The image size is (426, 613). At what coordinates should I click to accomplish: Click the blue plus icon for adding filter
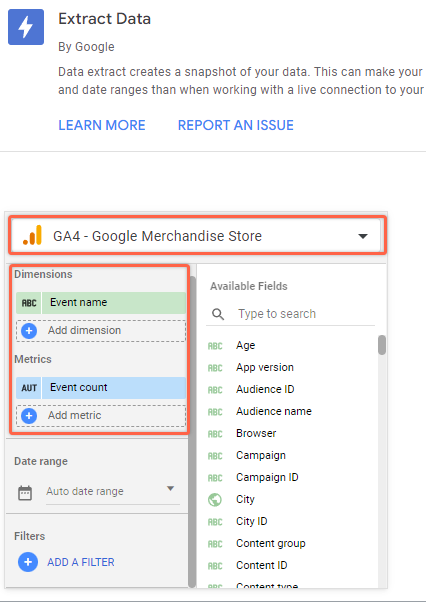pyautogui.click(x=28, y=562)
